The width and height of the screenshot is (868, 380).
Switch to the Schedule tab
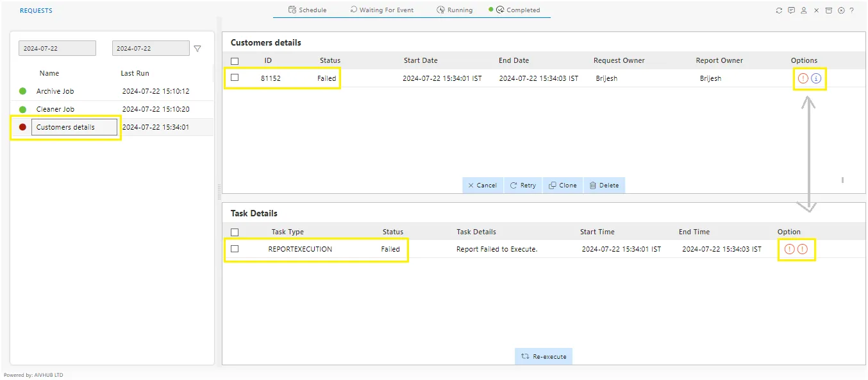coord(308,10)
